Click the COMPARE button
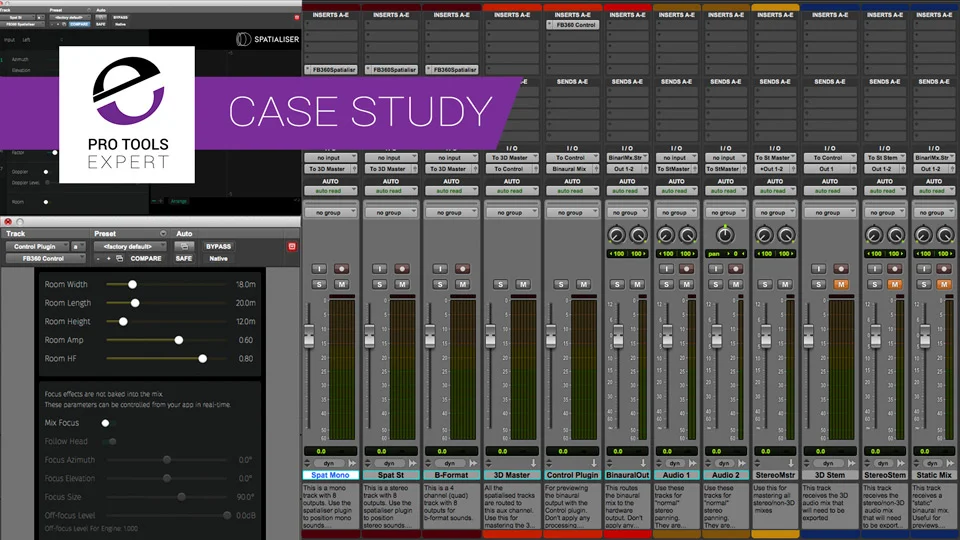 (x=146, y=258)
